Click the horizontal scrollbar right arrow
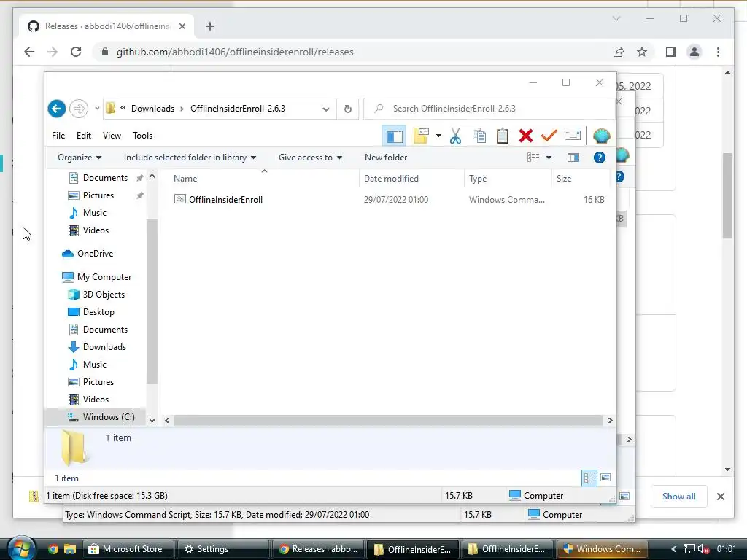 coord(610,421)
